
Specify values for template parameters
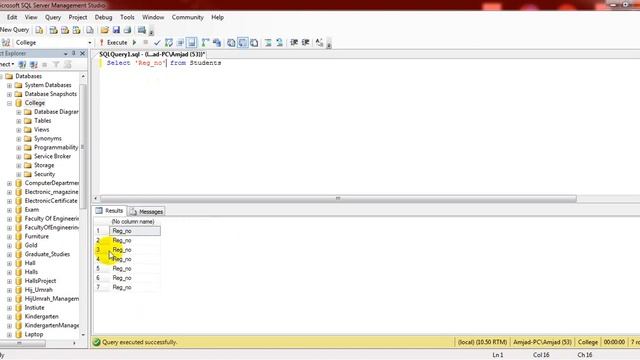pyautogui.click(x=319, y=42)
